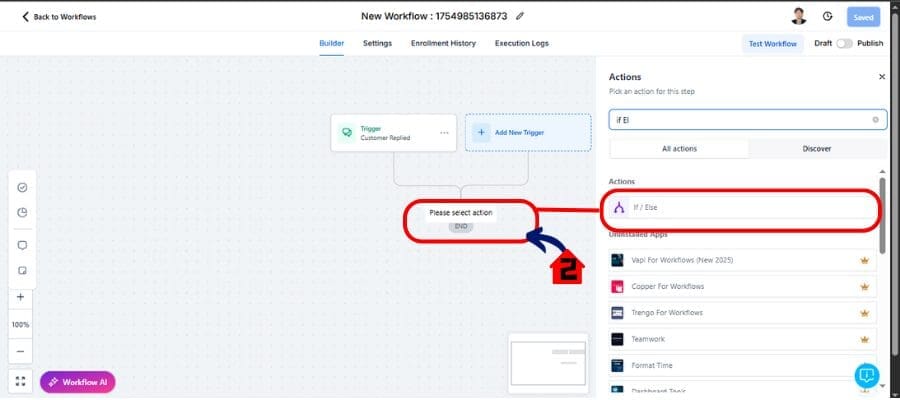Click the Test Workflow button
This screenshot has height=400, width=900.
tap(773, 44)
